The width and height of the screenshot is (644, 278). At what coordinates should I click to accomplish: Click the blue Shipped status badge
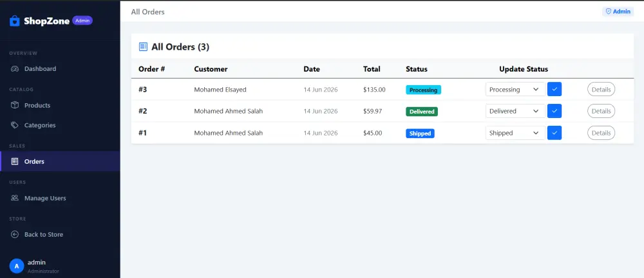420,134
